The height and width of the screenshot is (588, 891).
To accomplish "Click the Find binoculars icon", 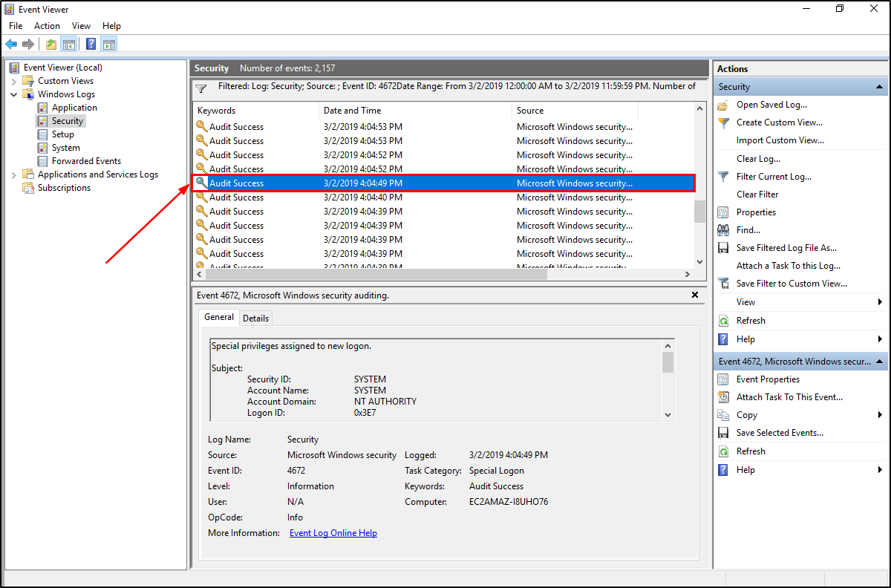I will click(x=723, y=230).
